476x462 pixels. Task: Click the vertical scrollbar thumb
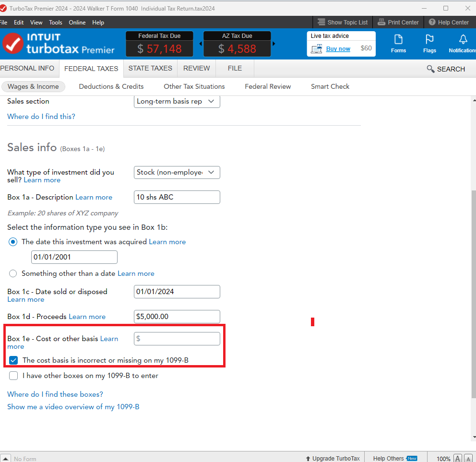coord(474,294)
